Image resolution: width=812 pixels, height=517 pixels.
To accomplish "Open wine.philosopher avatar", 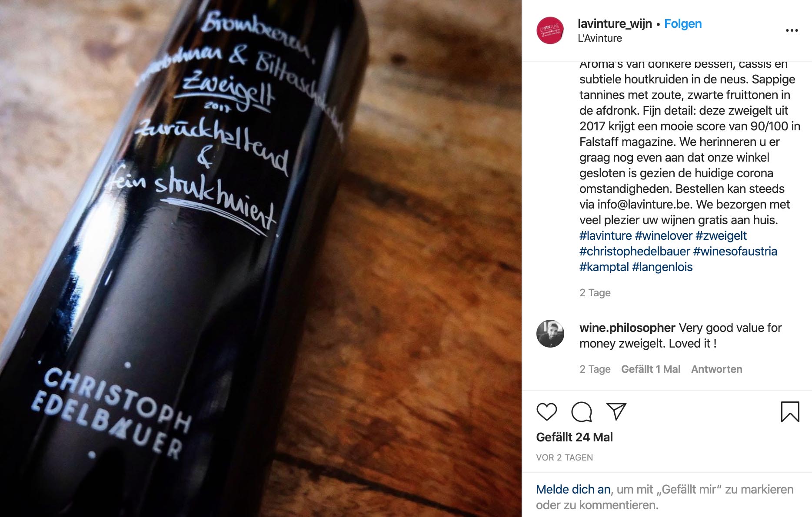I will tap(550, 334).
